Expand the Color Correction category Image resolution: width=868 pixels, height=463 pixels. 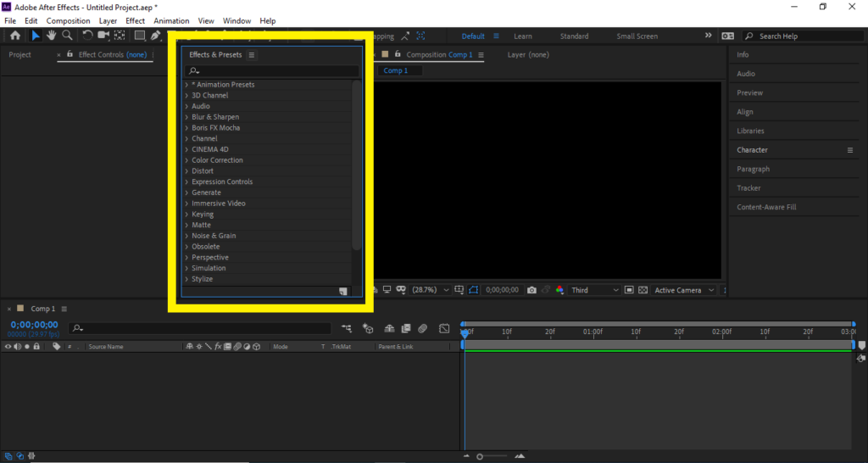point(186,160)
